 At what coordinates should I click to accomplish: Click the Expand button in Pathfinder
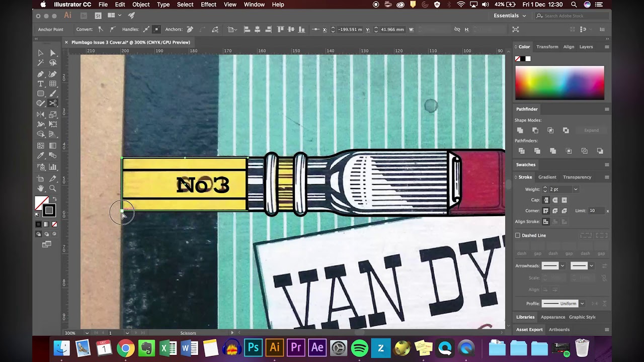tap(591, 130)
